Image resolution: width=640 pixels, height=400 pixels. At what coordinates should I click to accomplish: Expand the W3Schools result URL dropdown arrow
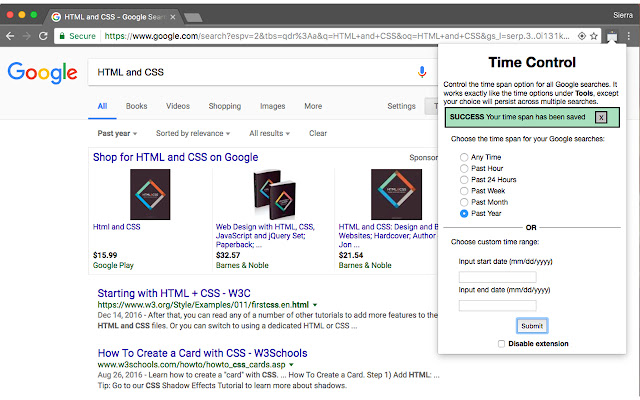[x=291, y=364]
